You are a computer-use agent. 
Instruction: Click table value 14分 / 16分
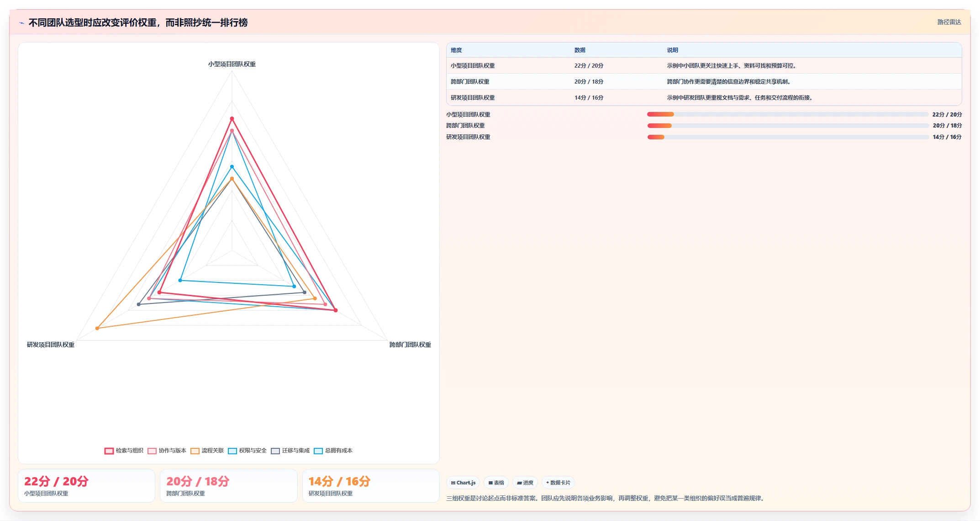tap(589, 98)
